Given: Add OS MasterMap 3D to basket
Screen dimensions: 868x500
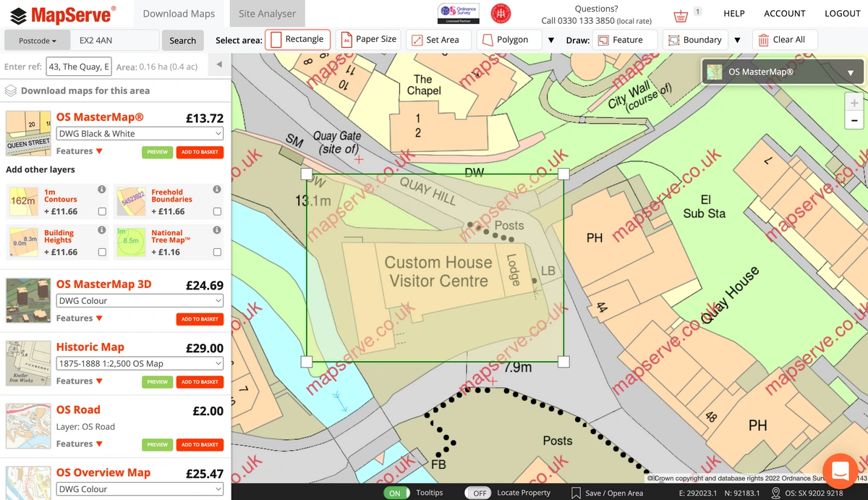Looking at the screenshot, I should (200, 319).
